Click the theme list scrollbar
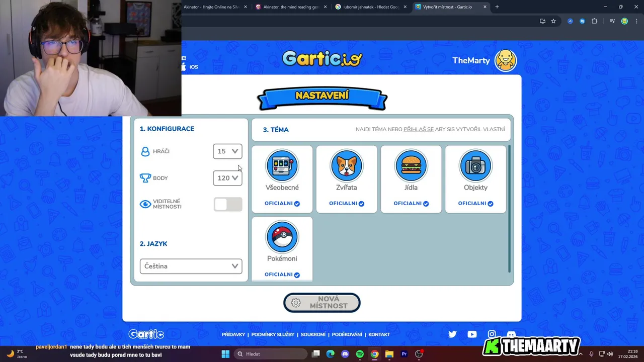The height and width of the screenshot is (362, 644). [x=509, y=209]
